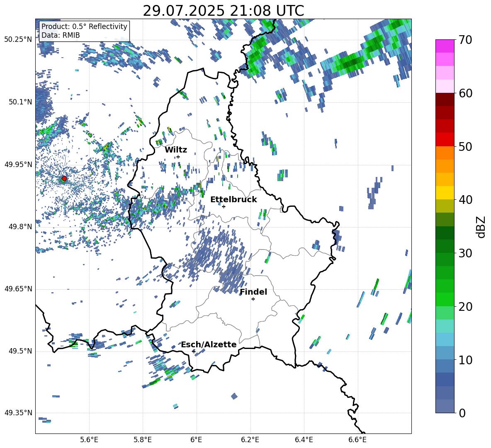Click the longitude label 5.8°E
Image resolution: width=491 pixels, height=448 pixels.
pyautogui.click(x=143, y=440)
